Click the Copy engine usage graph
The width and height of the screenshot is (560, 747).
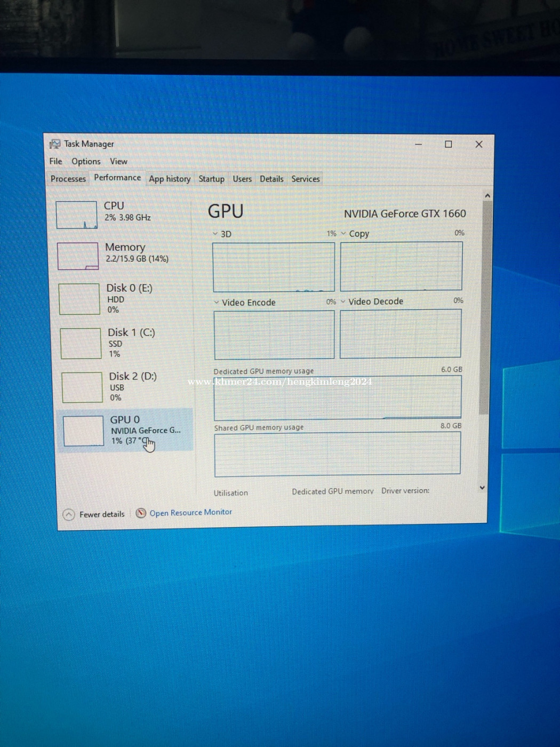click(401, 266)
